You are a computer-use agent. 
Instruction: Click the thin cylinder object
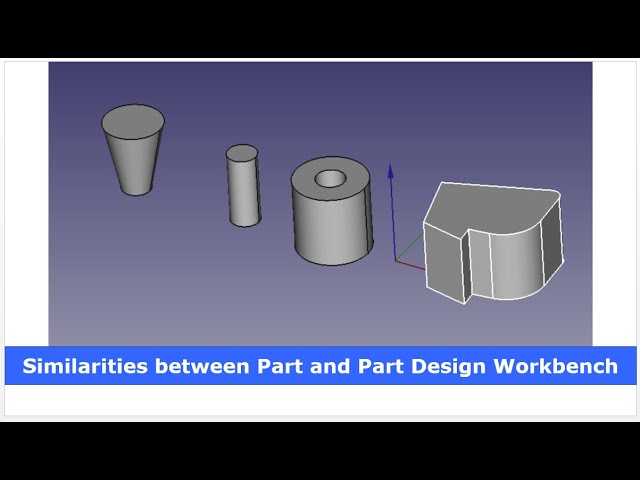tap(243, 195)
